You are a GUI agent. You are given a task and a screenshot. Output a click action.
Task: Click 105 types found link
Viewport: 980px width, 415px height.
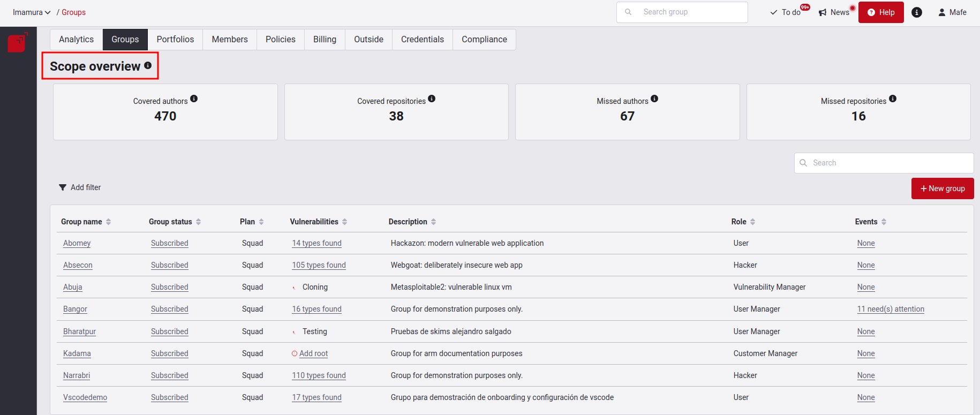pyautogui.click(x=319, y=265)
